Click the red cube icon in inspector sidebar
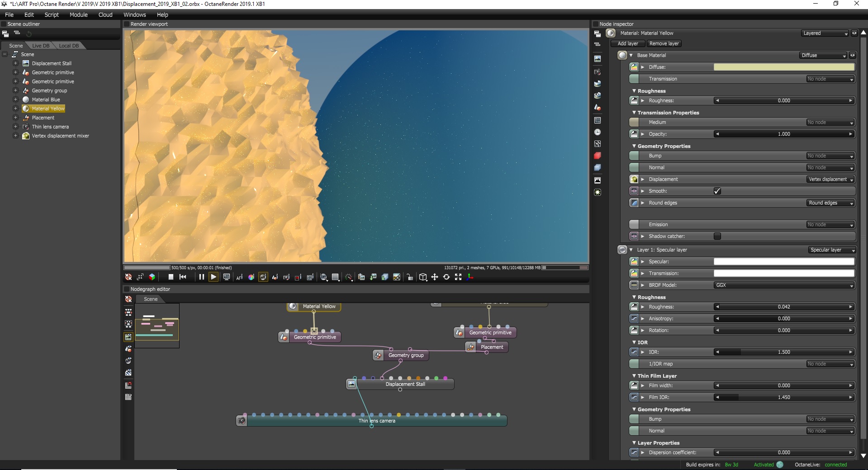This screenshot has width=868, height=470. pos(598,156)
